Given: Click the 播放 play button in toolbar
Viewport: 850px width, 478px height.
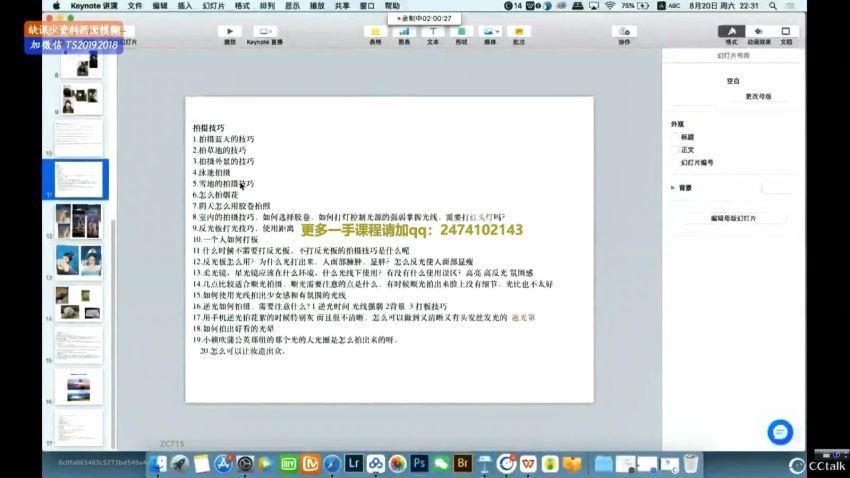Looking at the screenshot, I should 230,31.
